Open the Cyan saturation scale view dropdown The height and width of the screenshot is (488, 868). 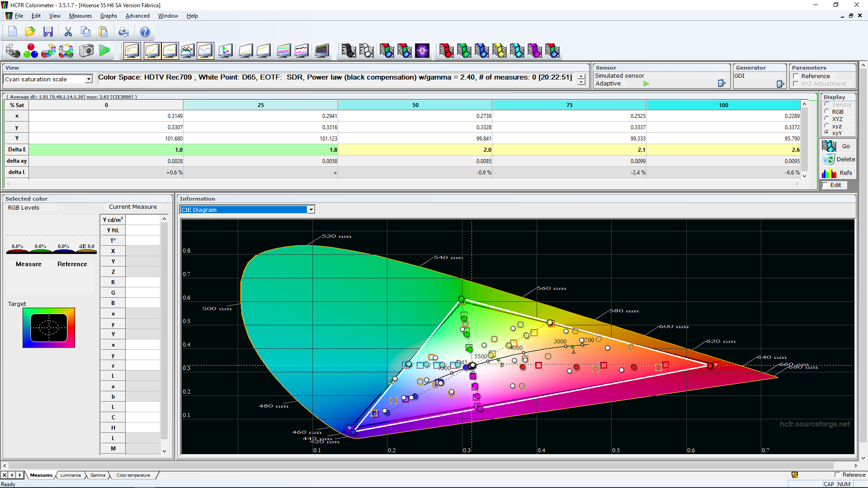89,80
